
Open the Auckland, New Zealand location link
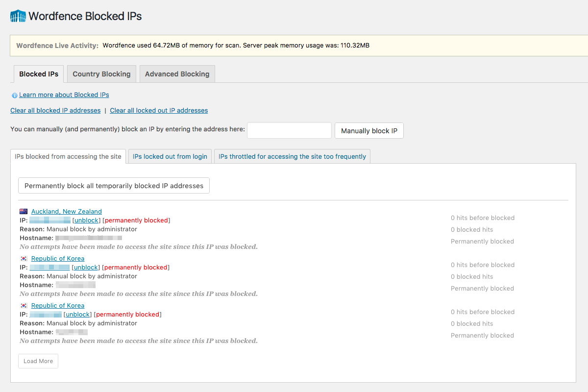pos(66,212)
